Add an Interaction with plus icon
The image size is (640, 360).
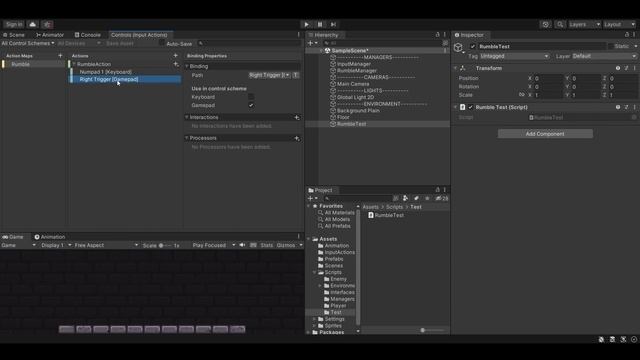pyautogui.click(x=297, y=118)
